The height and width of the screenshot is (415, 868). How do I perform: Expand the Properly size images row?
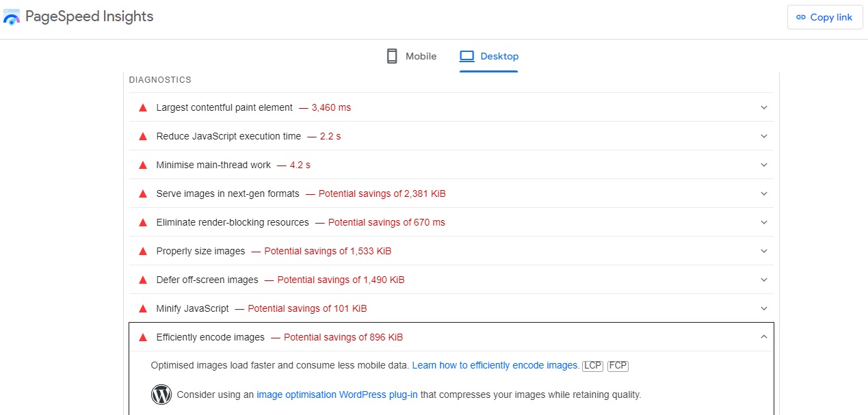(763, 251)
